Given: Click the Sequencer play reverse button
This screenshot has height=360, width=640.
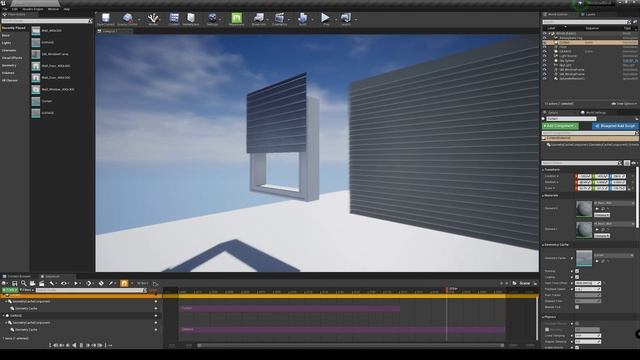Looking at the screenshot, I should (74, 345).
